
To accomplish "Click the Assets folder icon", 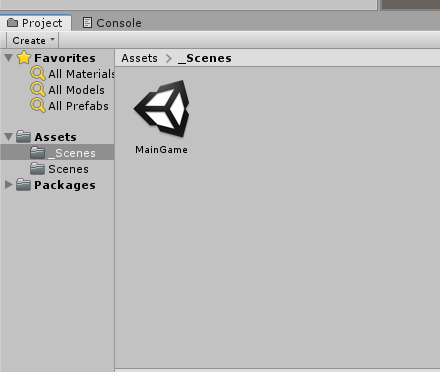I will point(24,137).
